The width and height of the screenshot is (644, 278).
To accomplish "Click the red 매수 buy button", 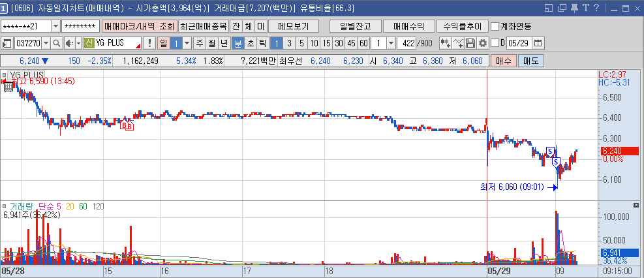I will (x=504, y=61).
